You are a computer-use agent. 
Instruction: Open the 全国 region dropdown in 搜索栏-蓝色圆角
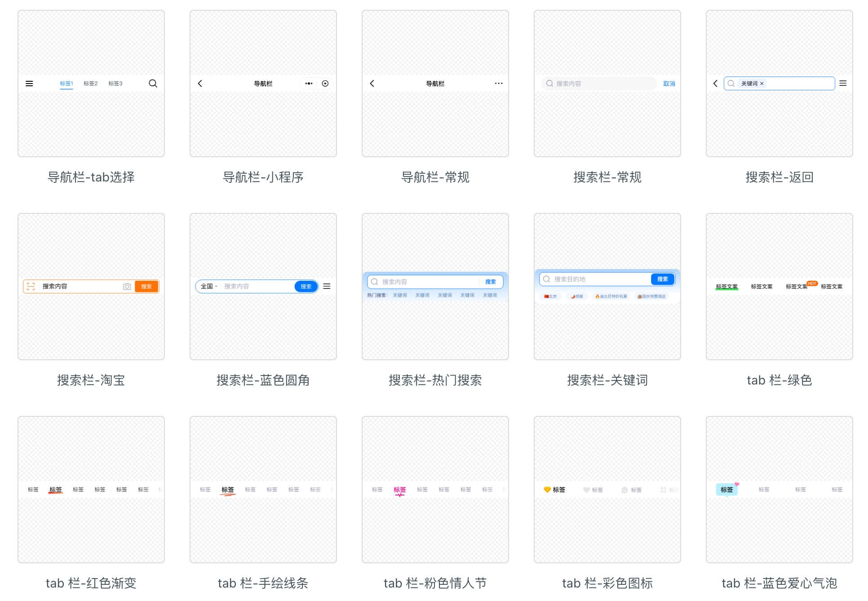tap(208, 286)
